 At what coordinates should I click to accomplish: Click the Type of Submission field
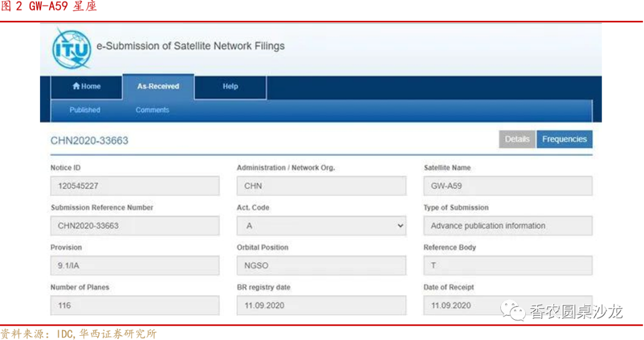(x=507, y=226)
